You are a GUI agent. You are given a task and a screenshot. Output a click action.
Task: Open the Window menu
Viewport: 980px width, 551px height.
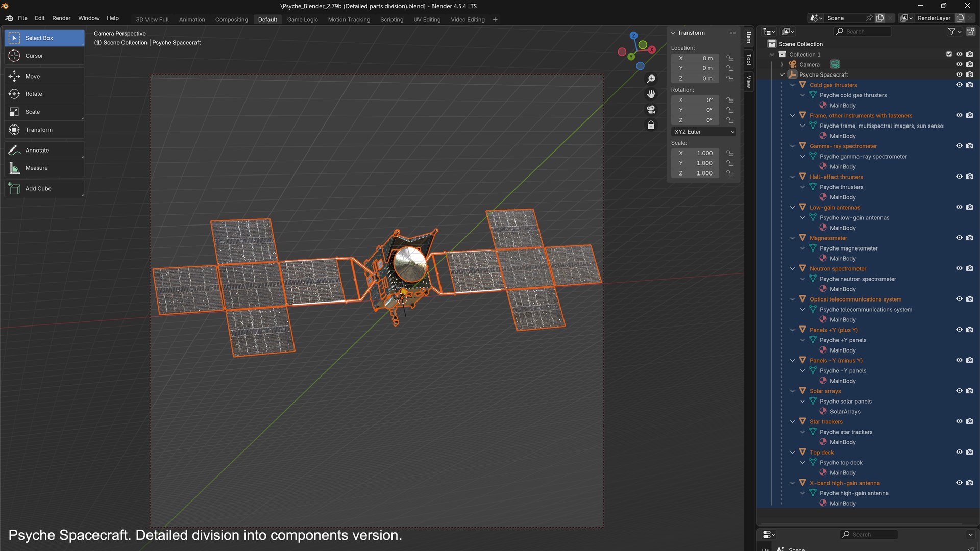[x=88, y=18]
